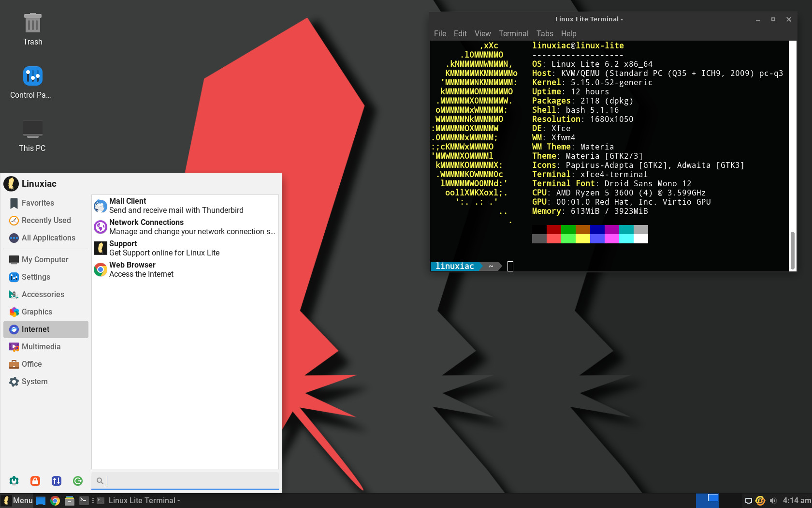Open the Support entry in the menu

185,248
